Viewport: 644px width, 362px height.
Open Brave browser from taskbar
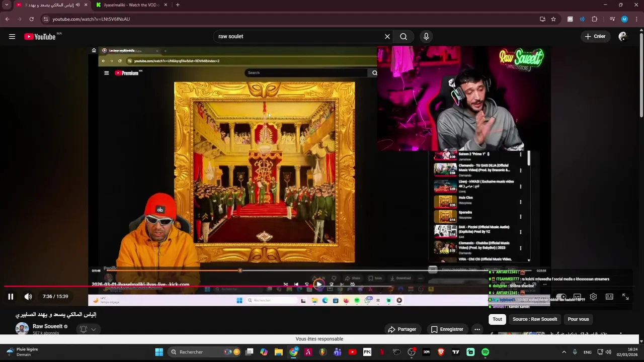[441, 352]
